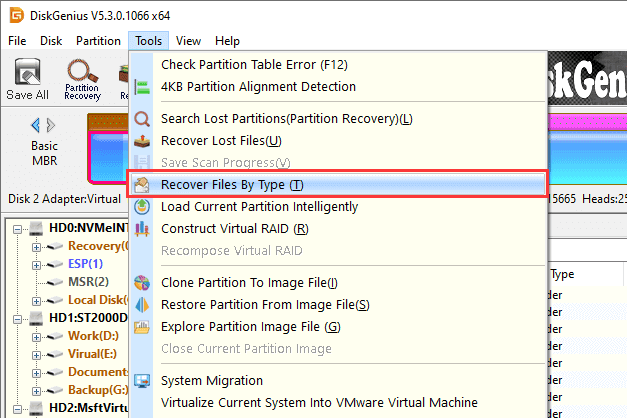Click the Load Current Partition Intelligently icon

click(x=142, y=207)
